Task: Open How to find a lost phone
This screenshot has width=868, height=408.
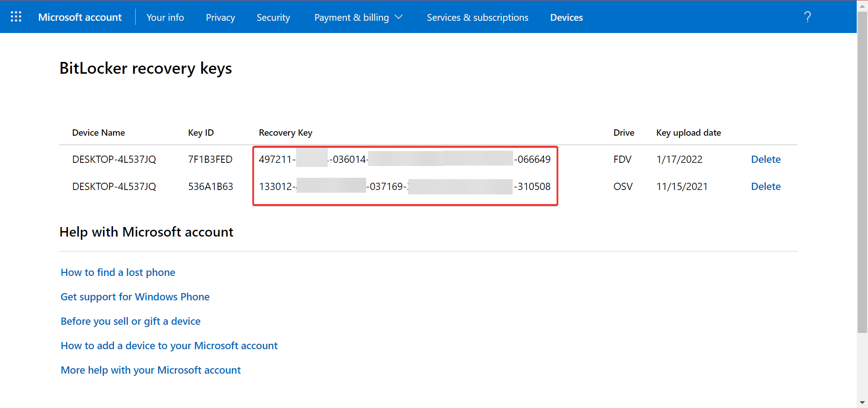Action: click(118, 272)
